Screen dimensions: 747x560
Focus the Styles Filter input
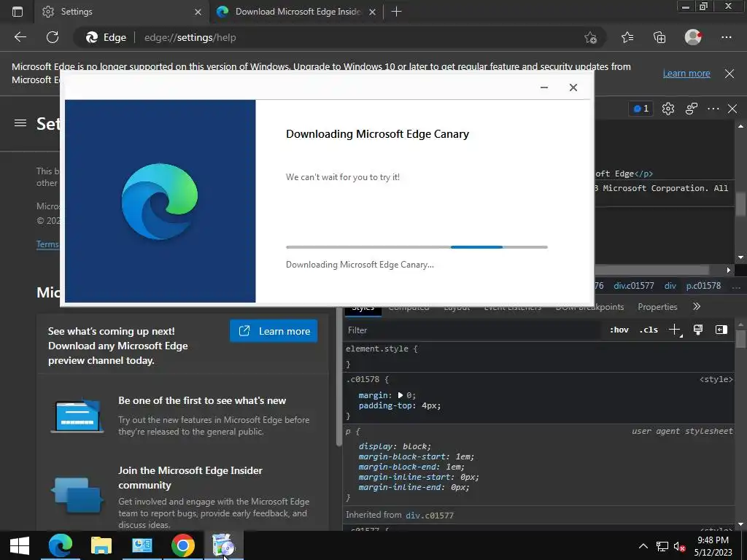coord(472,330)
